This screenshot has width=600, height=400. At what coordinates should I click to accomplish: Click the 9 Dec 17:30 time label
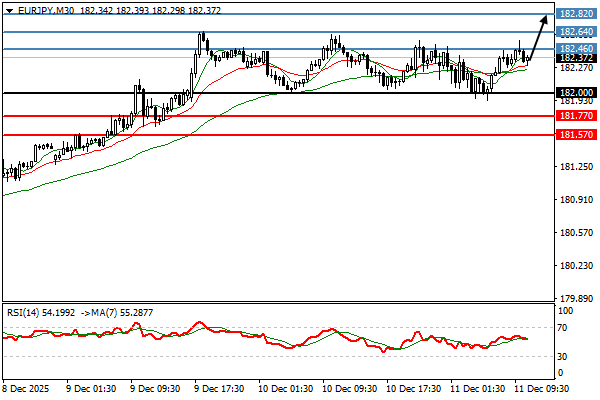click(x=220, y=387)
